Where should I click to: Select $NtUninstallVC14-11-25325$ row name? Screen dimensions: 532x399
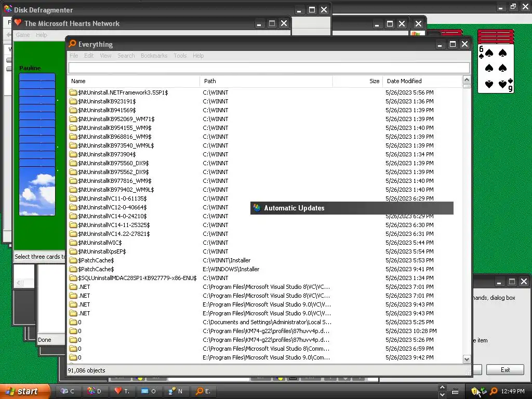point(114,225)
